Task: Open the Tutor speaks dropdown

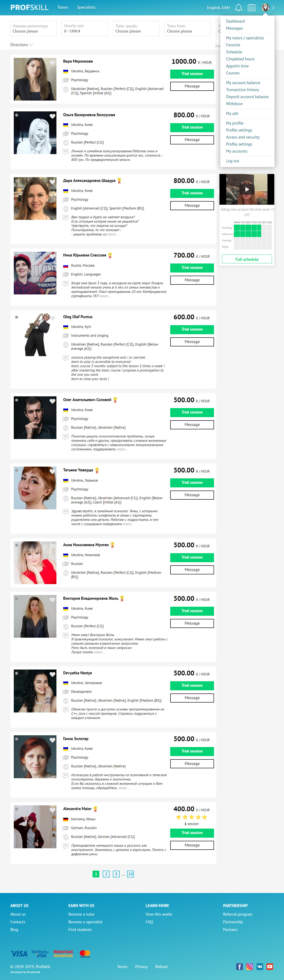Action: pyautogui.click(x=136, y=28)
